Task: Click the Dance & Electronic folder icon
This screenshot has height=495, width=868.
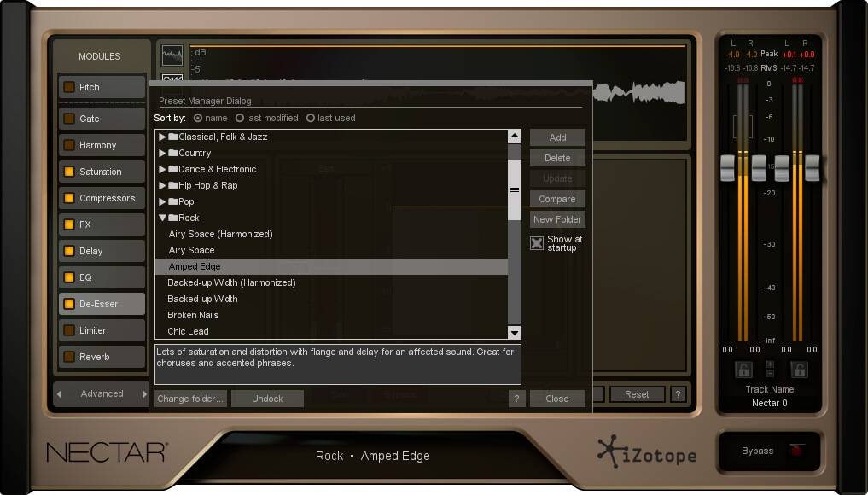Action: tap(172, 169)
